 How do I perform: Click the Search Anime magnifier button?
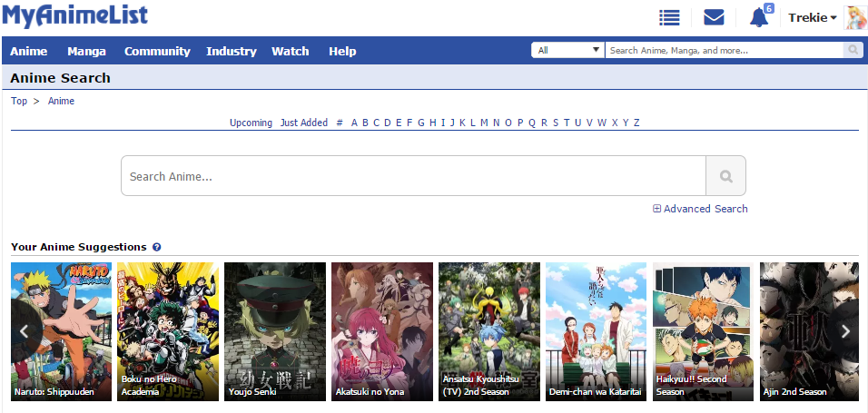coord(725,176)
